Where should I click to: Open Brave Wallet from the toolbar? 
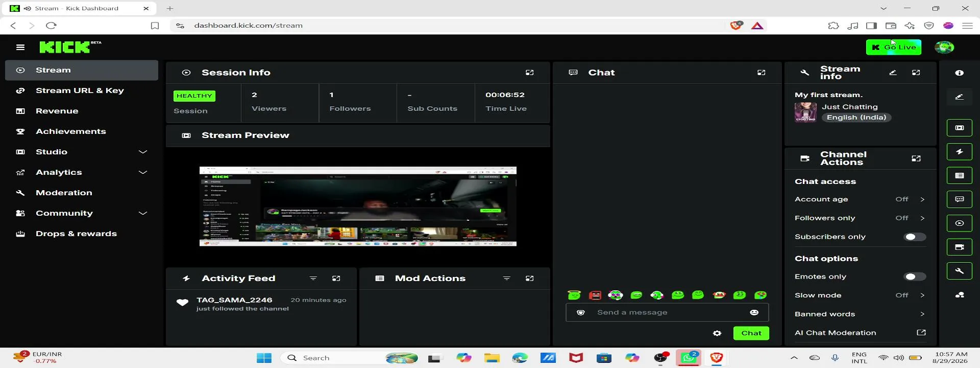point(891,26)
